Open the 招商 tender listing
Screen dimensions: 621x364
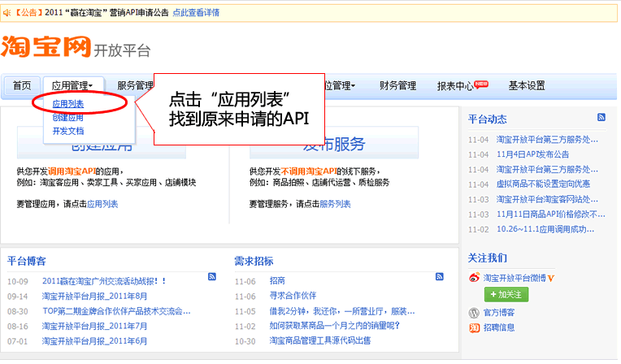pos(277,281)
